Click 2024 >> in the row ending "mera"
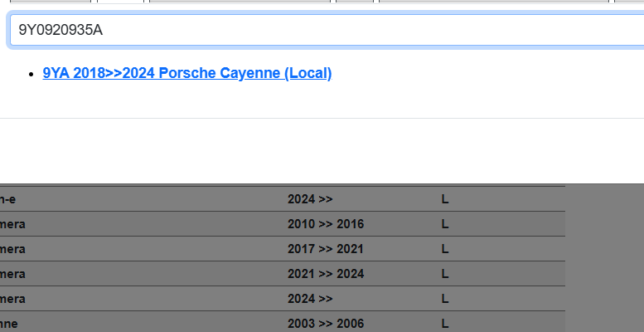644x332 pixels. click(310, 299)
